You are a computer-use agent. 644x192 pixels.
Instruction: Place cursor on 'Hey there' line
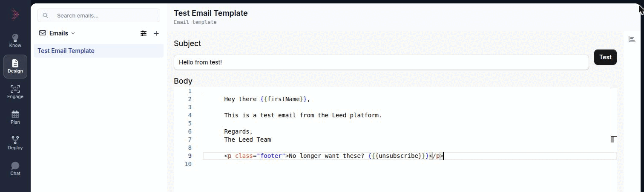(x=267, y=99)
